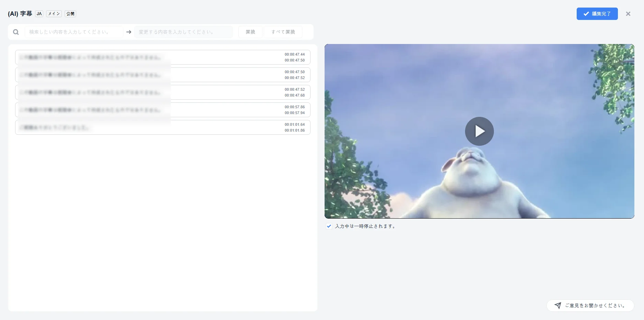Select subtitle row starting at 00:01:01.64
The image size is (644, 320).
pos(163,128)
